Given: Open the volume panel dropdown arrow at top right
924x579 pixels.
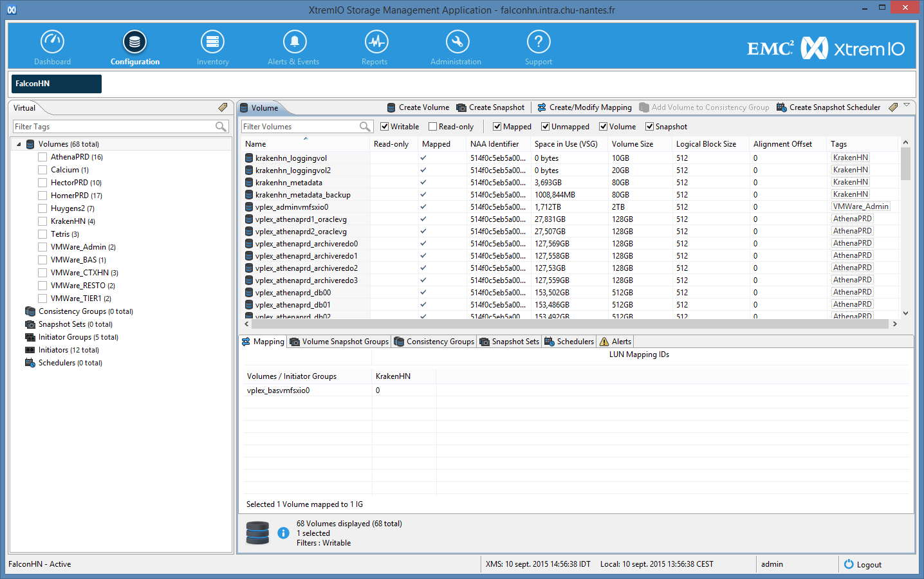Looking at the screenshot, I should 907,105.
